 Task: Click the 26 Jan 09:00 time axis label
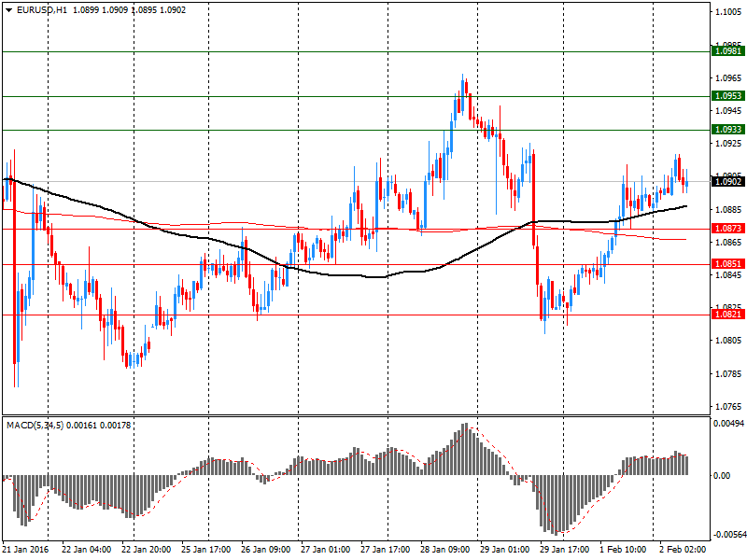tap(265, 550)
